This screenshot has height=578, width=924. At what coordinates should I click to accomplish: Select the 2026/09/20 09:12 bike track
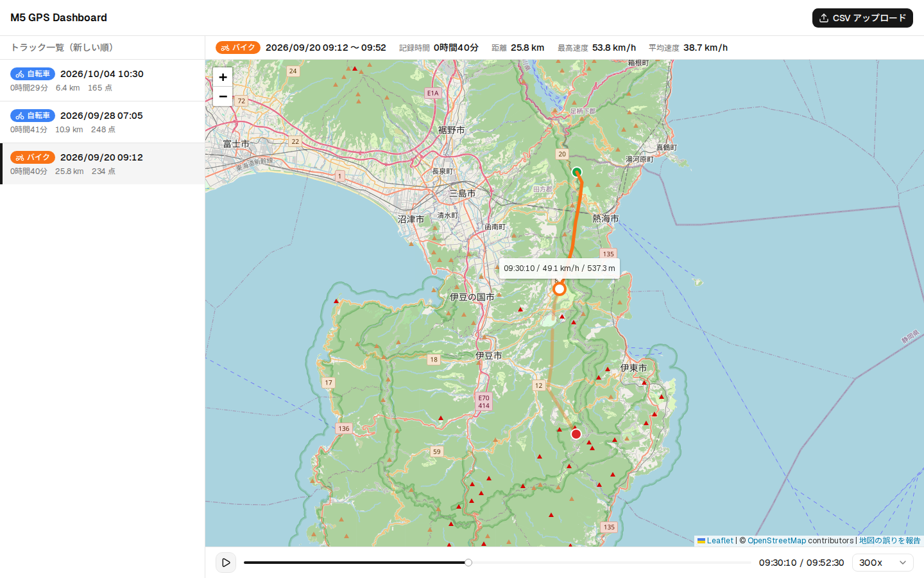coord(103,164)
